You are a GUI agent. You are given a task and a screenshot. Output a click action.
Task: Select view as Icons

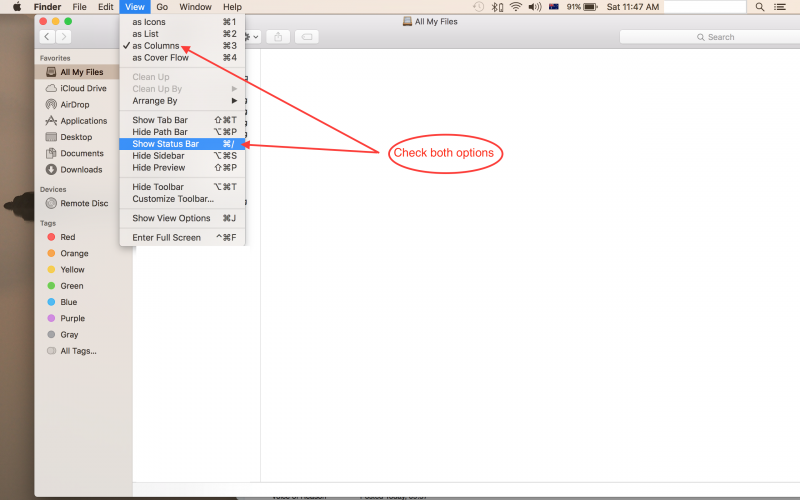point(182,22)
